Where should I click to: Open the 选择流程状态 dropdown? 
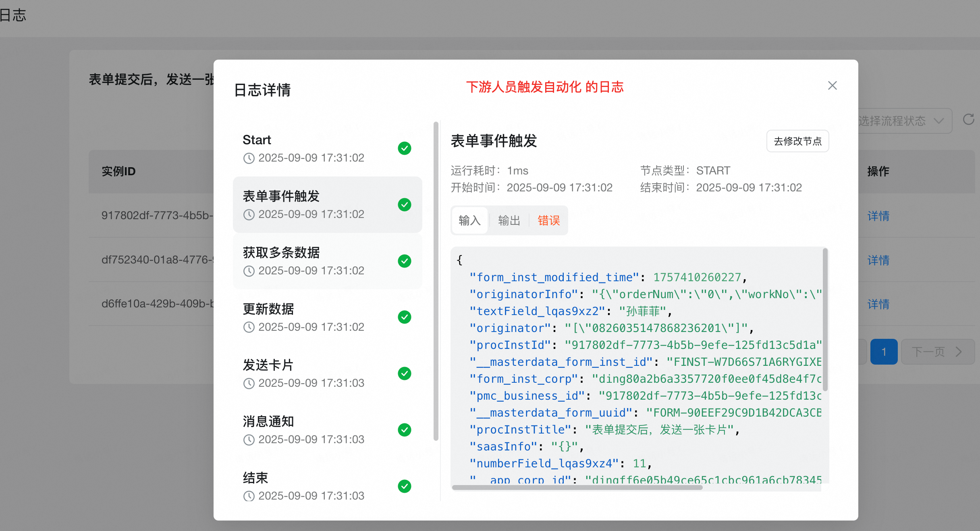tap(903, 121)
